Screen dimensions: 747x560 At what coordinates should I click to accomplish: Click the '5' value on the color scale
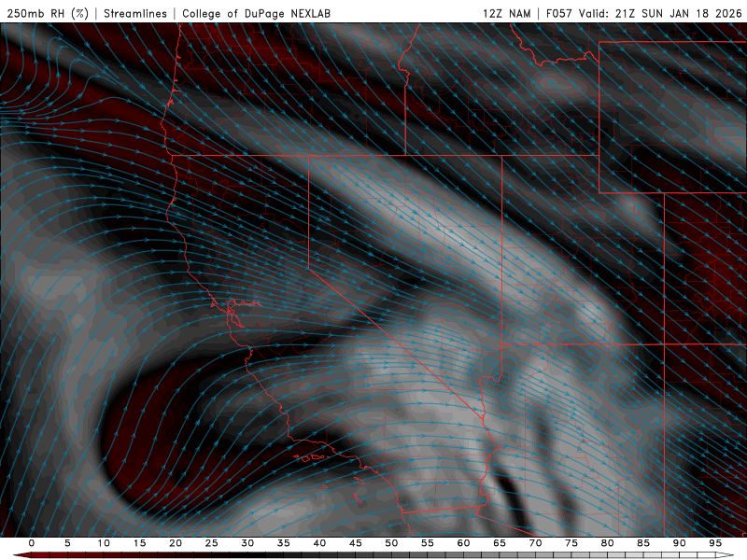click(67, 543)
